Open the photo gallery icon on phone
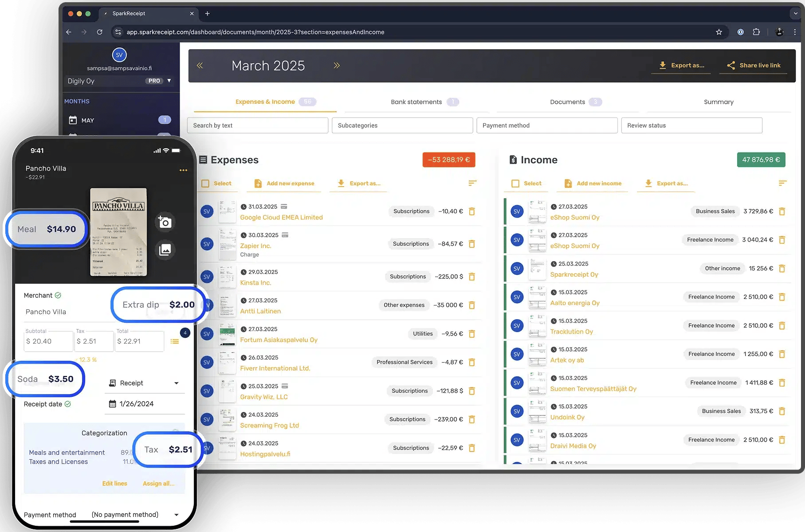805x532 pixels. [x=165, y=250]
